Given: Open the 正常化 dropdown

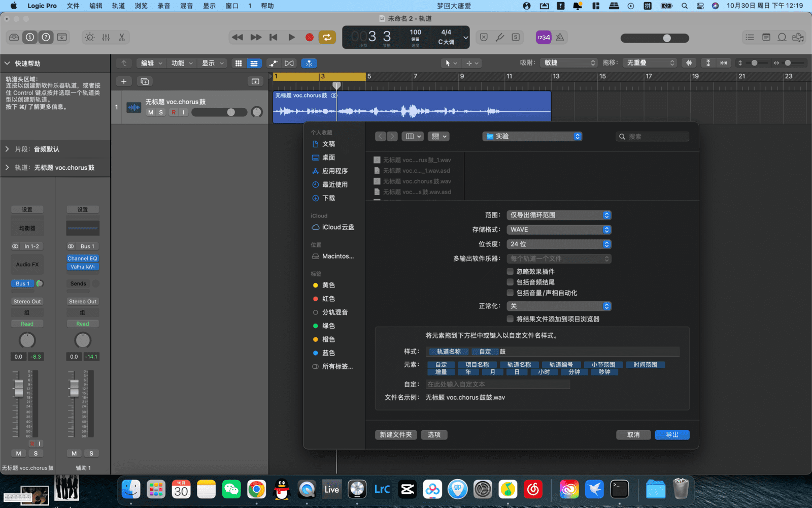Looking at the screenshot, I should pyautogui.click(x=559, y=306).
